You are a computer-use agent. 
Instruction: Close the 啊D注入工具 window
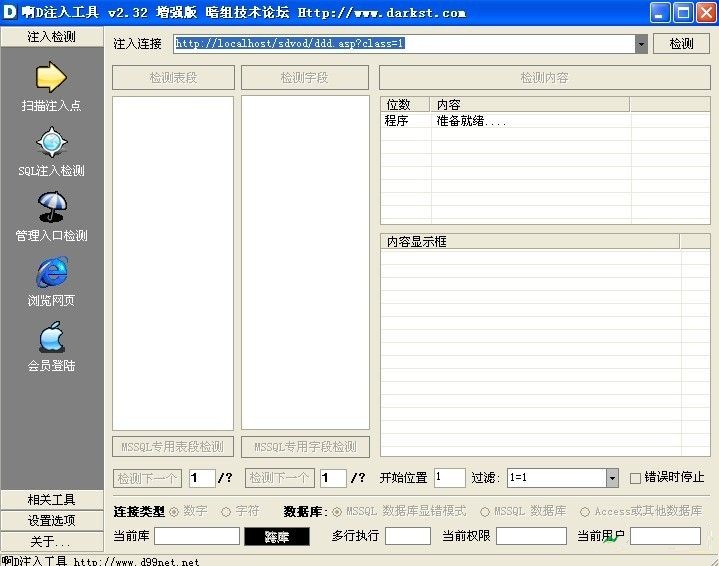point(706,12)
